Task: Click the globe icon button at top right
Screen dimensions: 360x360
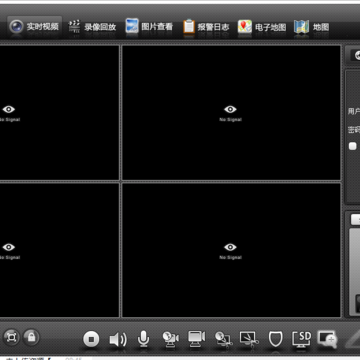Action: click(357, 55)
